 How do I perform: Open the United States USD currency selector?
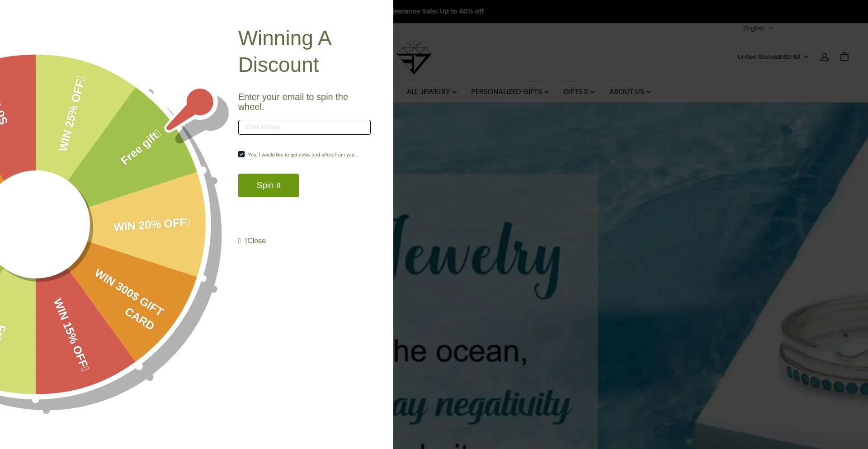[773, 57]
